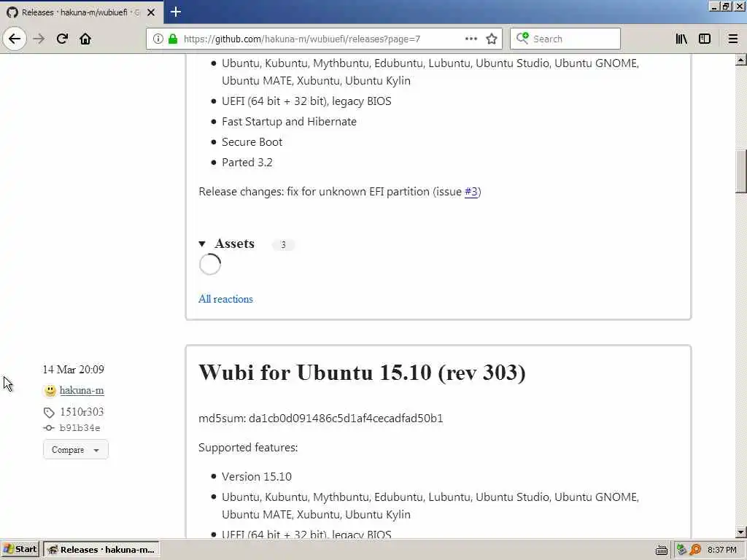Toggle the sidebar view icon

[705, 39]
